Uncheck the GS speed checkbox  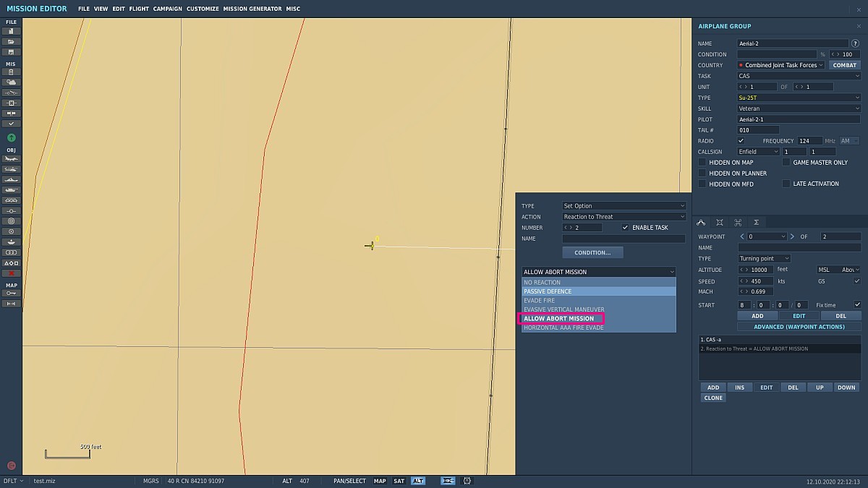point(857,281)
